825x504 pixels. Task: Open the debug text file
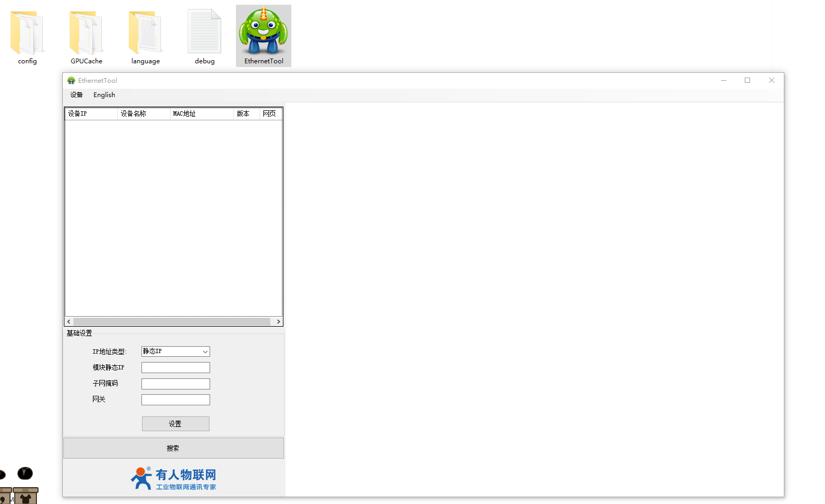click(x=204, y=33)
